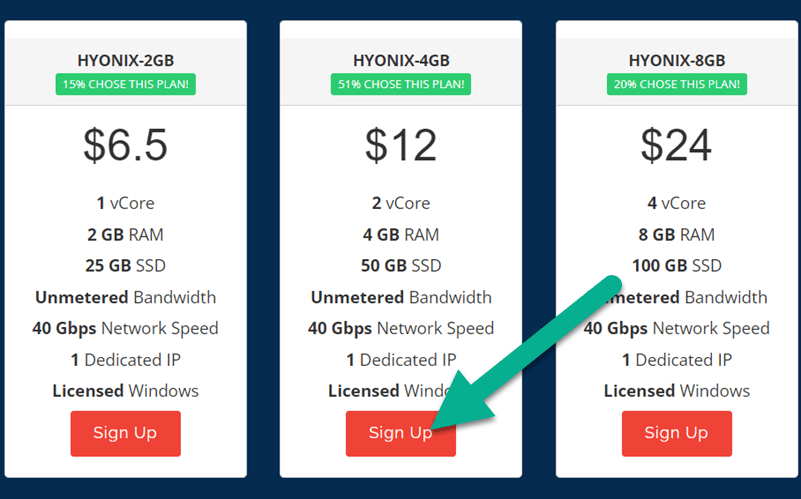This screenshot has width=801, height=499.
Task: Click 'Unmetered Bandwidth' in the $6.5 plan
Action: 125,297
